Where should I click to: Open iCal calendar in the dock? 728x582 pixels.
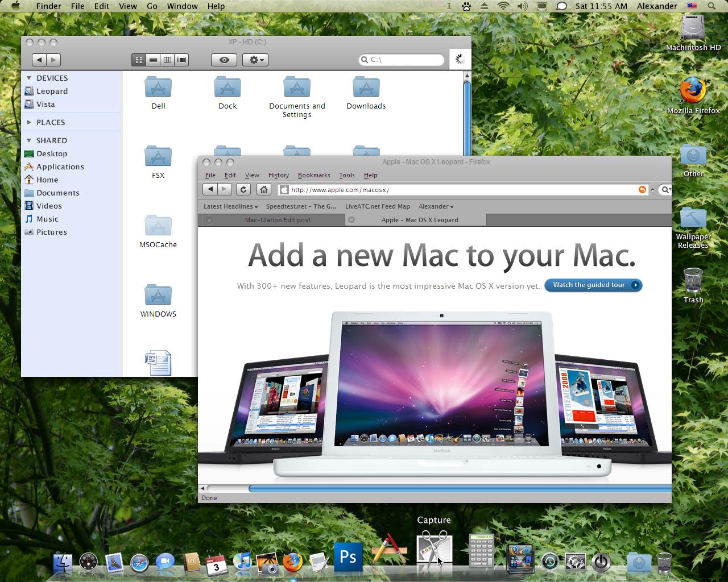(217, 564)
